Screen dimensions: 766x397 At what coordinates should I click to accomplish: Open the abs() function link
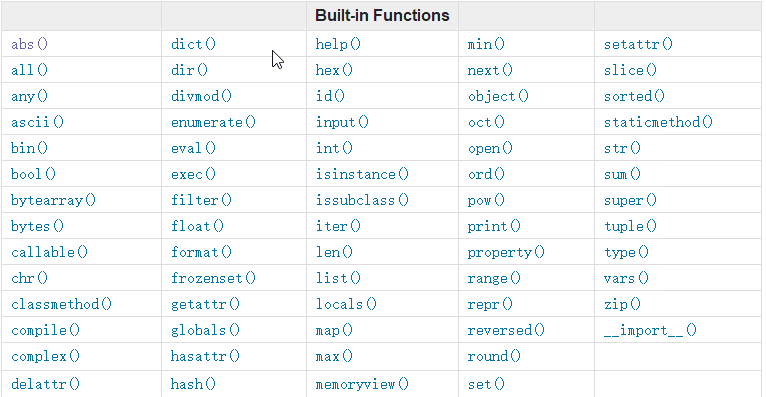pos(29,44)
